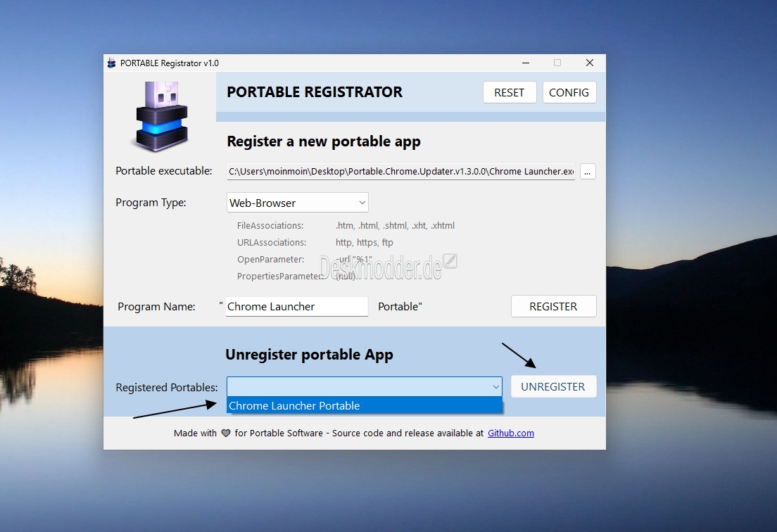Minimize the PORTABLE Registrator window
Viewport: 777px width, 532px height.
526,63
